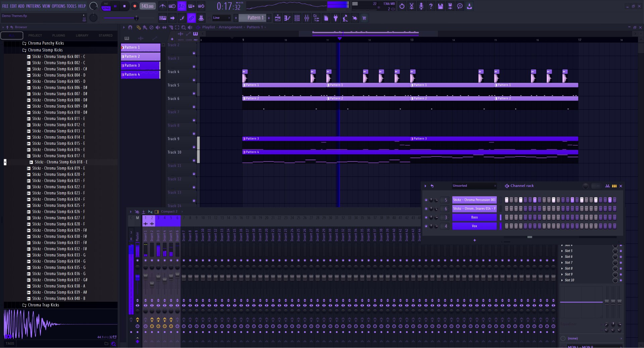Create a new pattern with plus button
Screen dimensions: 644x348
pyautogui.click(x=269, y=18)
